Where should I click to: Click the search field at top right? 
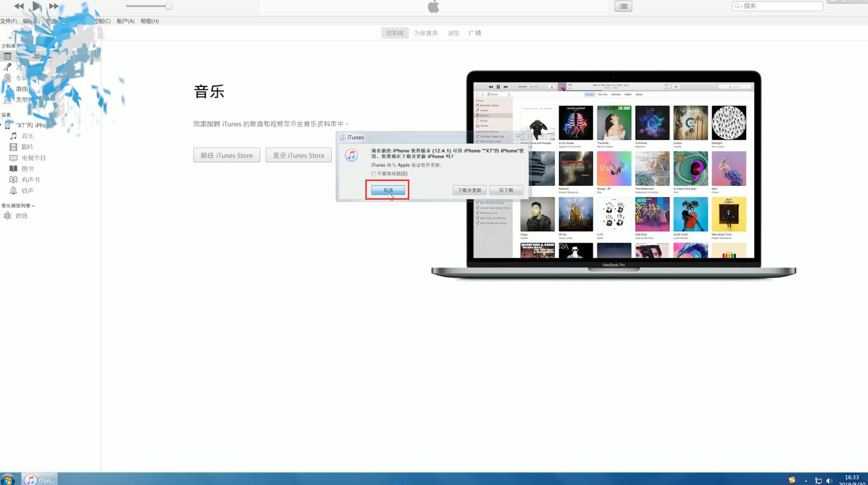(x=777, y=6)
